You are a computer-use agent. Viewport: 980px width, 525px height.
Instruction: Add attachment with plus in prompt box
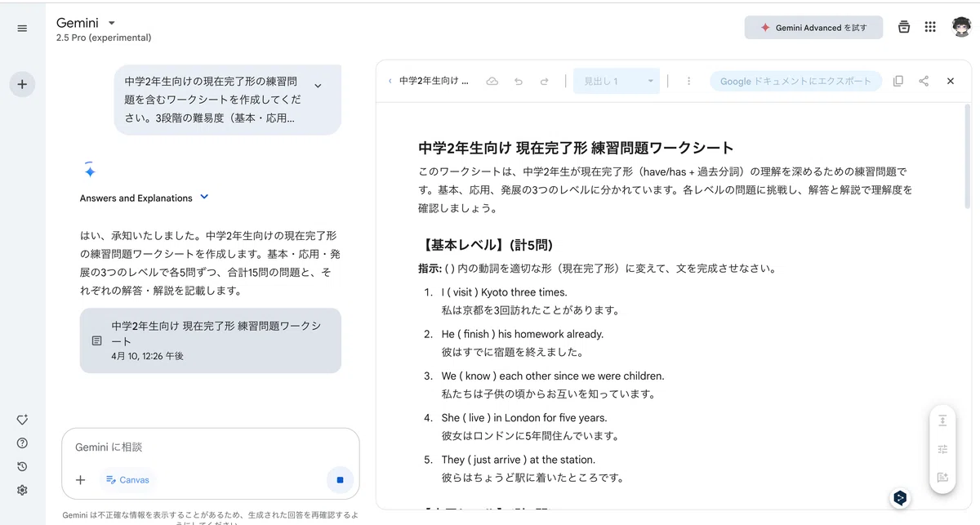[x=80, y=480]
